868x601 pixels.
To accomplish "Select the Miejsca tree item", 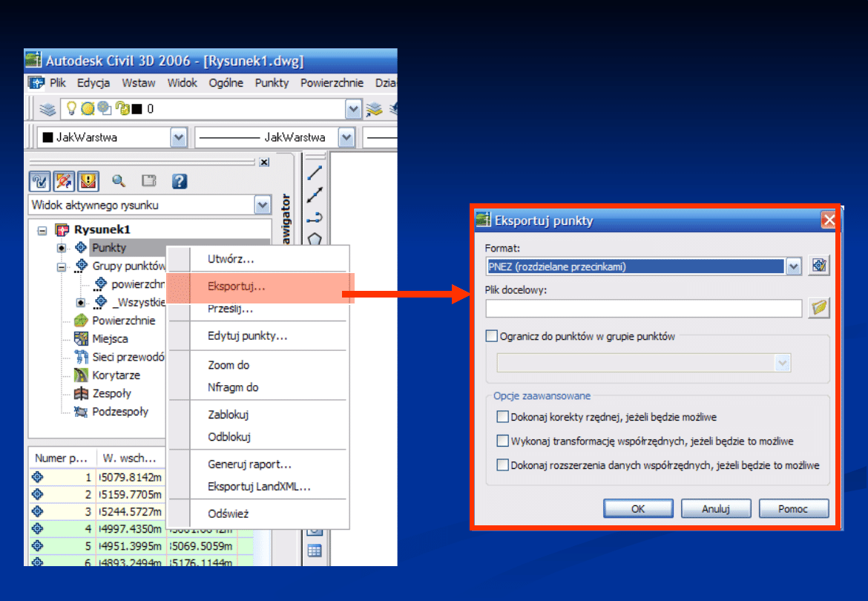I will (x=110, y=338).
